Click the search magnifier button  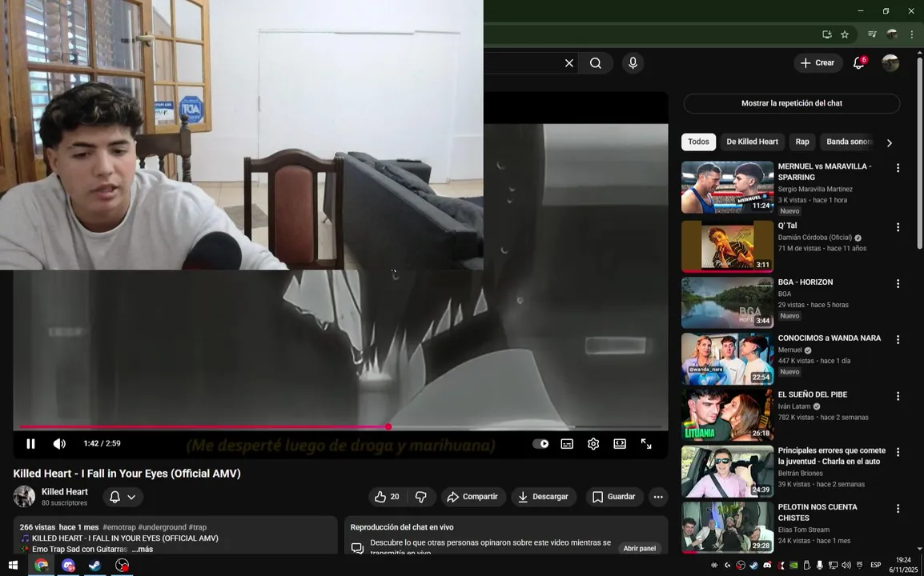595,63
